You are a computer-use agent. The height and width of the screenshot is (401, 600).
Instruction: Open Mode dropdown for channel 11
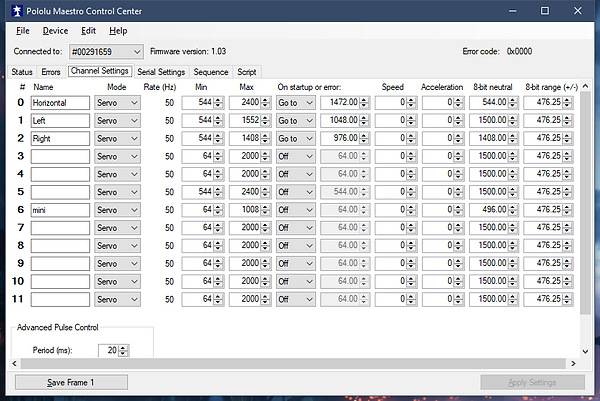pos(117,299)
